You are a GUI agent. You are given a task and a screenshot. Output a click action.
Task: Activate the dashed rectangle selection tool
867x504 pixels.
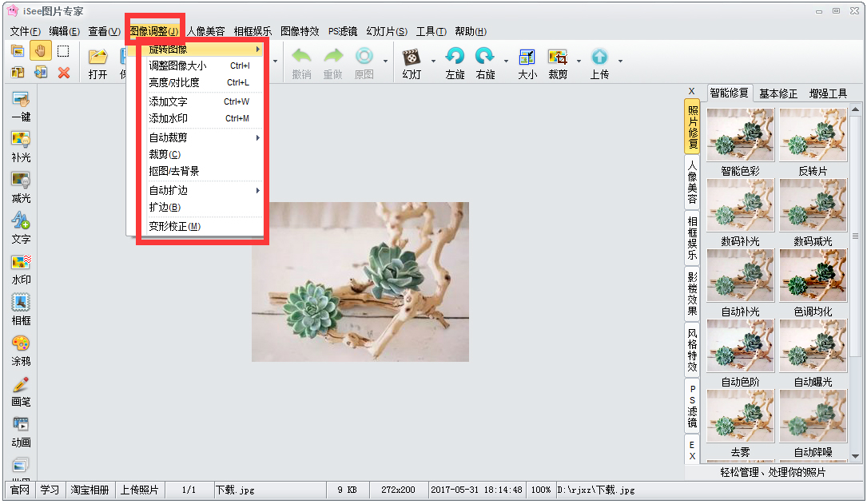click(x=63, y=51)
